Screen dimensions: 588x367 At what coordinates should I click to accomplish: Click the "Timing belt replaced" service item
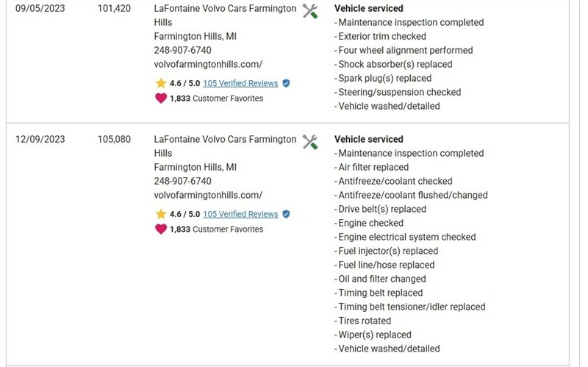coord(380,293)
